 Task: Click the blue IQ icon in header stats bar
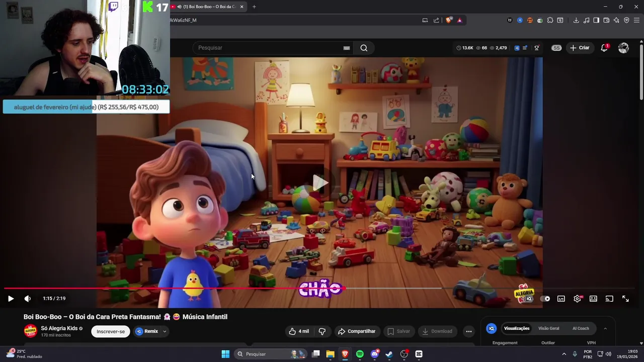coord(517,48)
